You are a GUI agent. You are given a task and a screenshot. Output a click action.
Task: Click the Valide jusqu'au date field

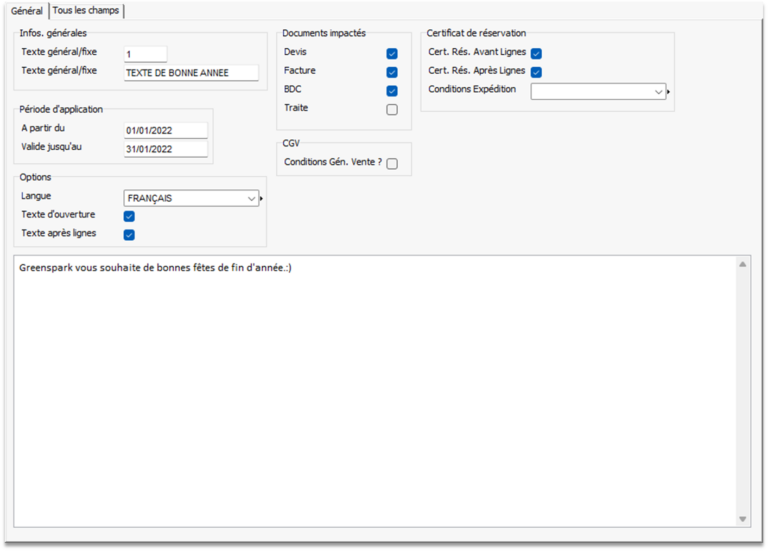click(165, 149)
